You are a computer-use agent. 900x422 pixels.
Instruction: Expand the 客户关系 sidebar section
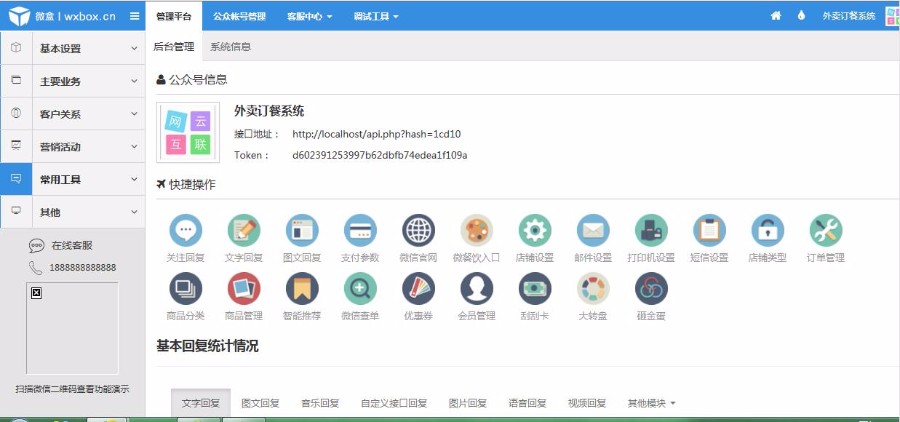point(73,114)
